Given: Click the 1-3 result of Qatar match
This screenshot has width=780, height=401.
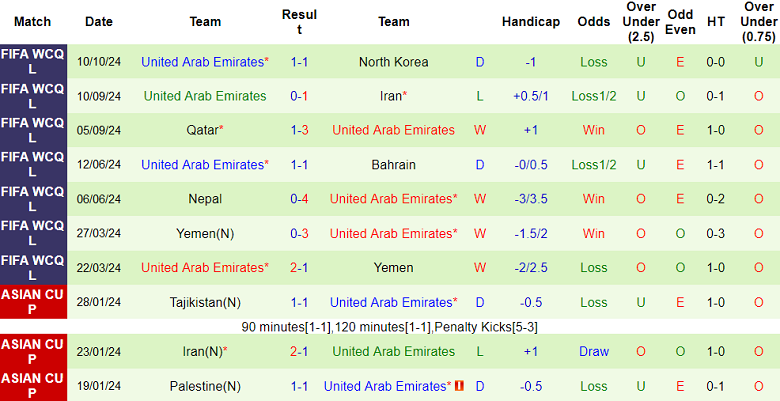Looking at the screenshot, I should tap(299, 130).
